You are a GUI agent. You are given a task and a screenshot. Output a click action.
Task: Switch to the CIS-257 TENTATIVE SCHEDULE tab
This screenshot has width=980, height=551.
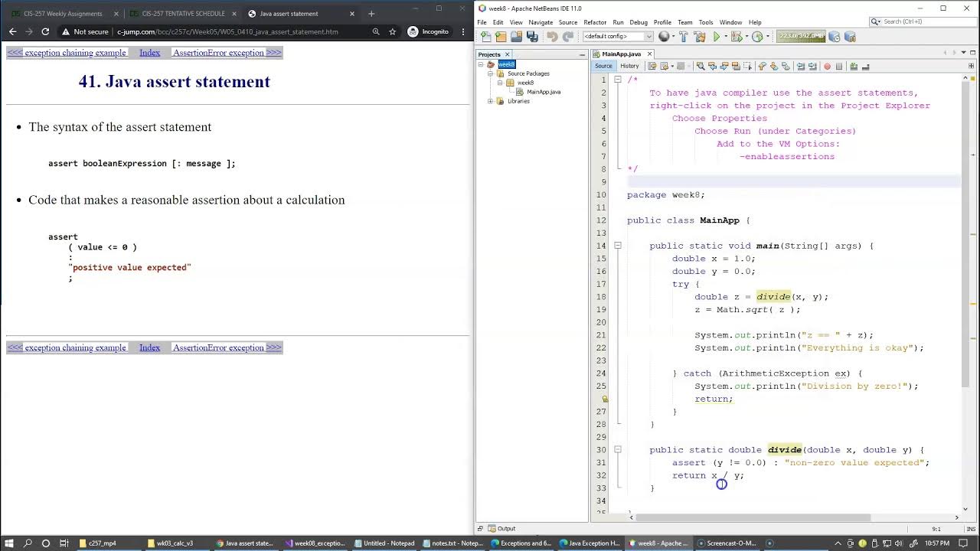pos(184,14)
